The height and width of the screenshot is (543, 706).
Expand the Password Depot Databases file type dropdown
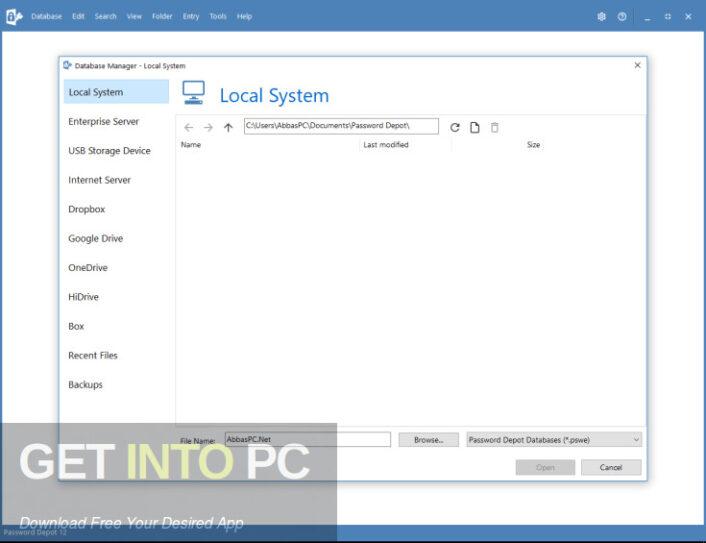[554, 440]
